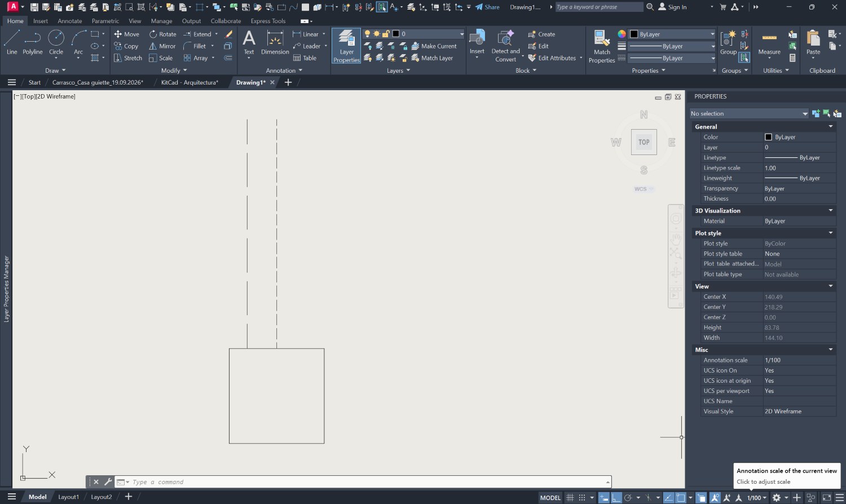The image size is (846, 504).
Task: Click the keyword search field
Action: pyautogui.click(x=599, y=7)
